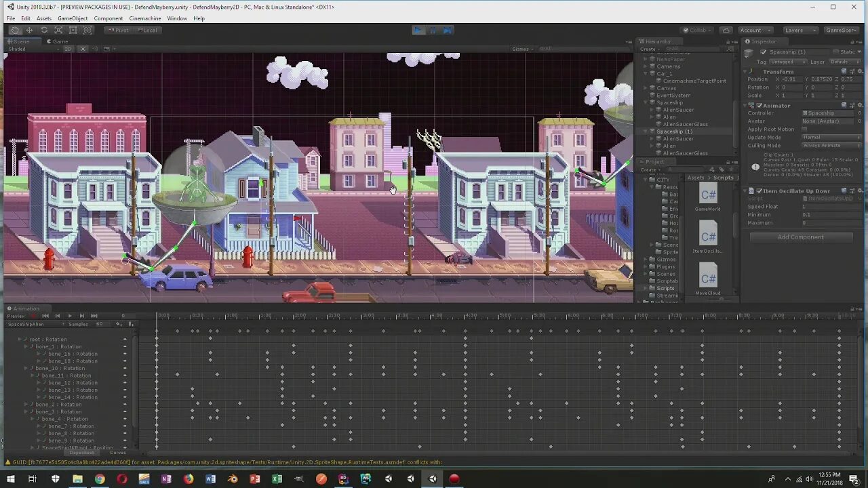Select the Move tool in toolbar
868x488 pixels.
(29, 30)
